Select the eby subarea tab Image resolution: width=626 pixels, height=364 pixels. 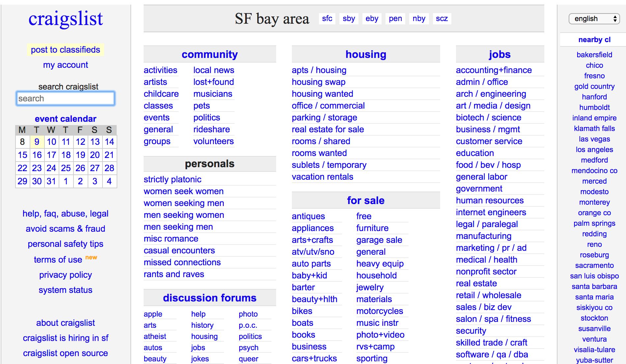(x=372, y=18)
